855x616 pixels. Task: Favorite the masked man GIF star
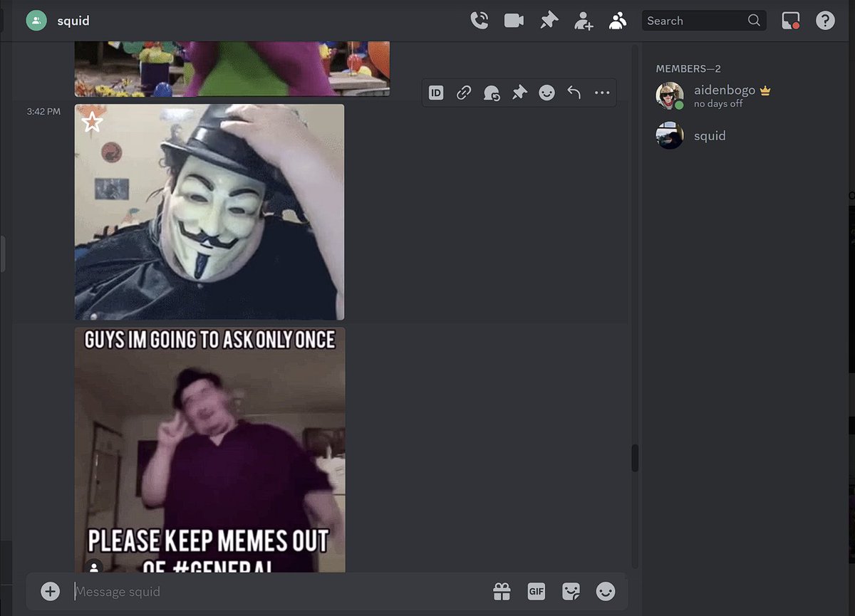(x=92, y=122)
